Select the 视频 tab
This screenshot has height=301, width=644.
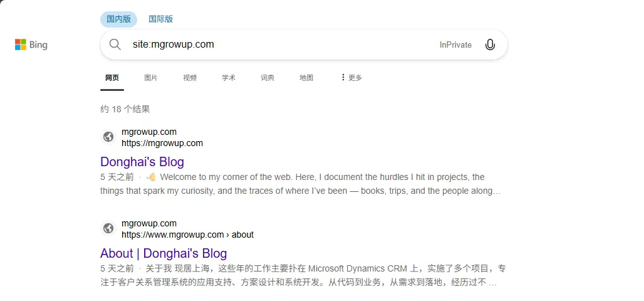190,78
